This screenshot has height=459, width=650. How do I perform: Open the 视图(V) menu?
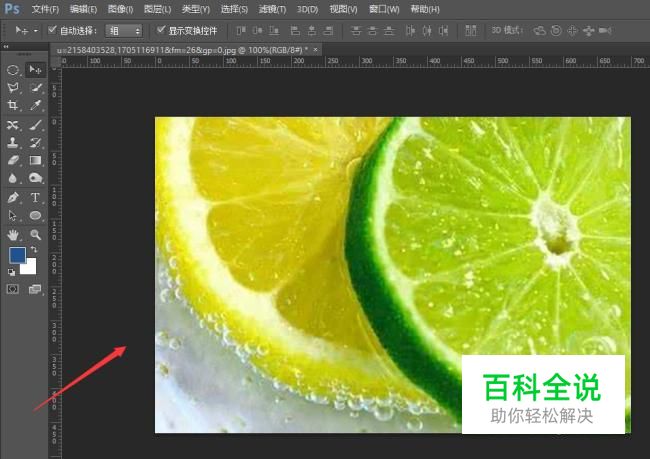tap(343, 9)
